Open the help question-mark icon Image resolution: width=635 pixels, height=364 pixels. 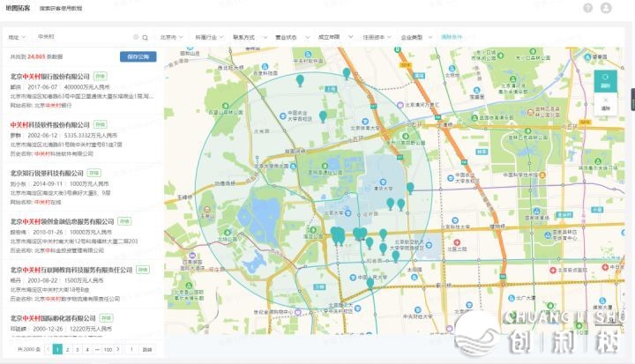point(587,8)
